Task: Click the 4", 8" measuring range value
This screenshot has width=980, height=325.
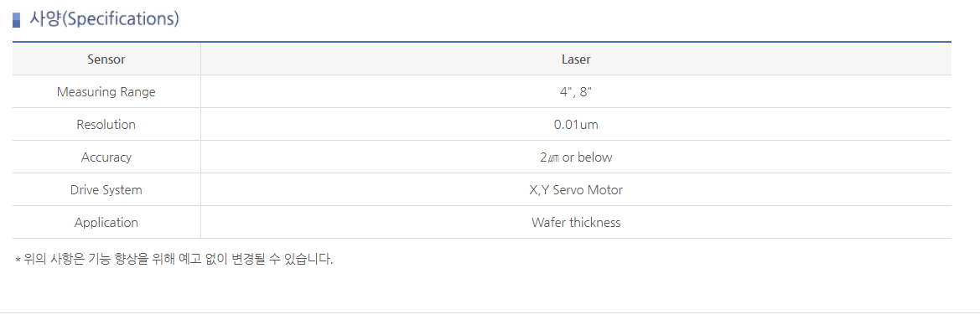Action: coord(576,92)
